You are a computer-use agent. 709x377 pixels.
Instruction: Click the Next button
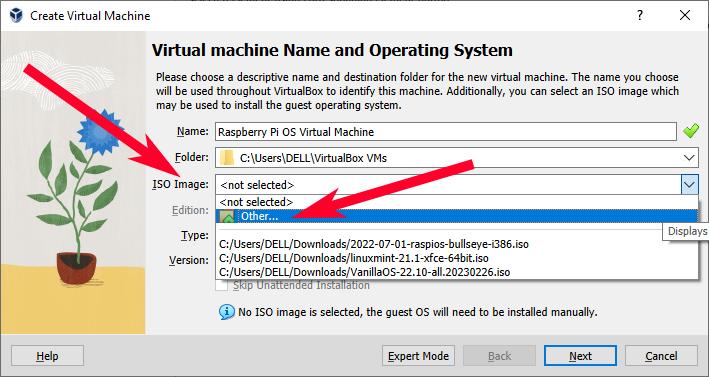(580, 356)
